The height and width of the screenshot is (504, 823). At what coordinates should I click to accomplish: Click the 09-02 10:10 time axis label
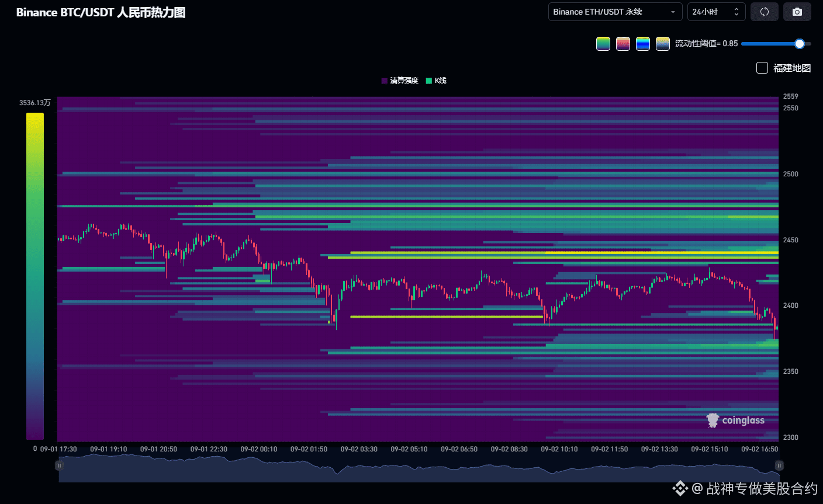(x=559, y=449)
